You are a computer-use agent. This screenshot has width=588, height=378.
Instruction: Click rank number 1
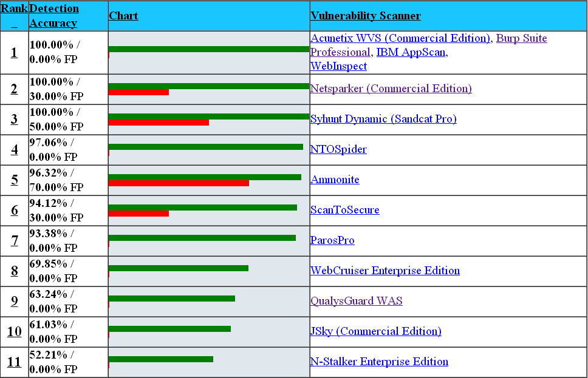[x=14, y=52]
